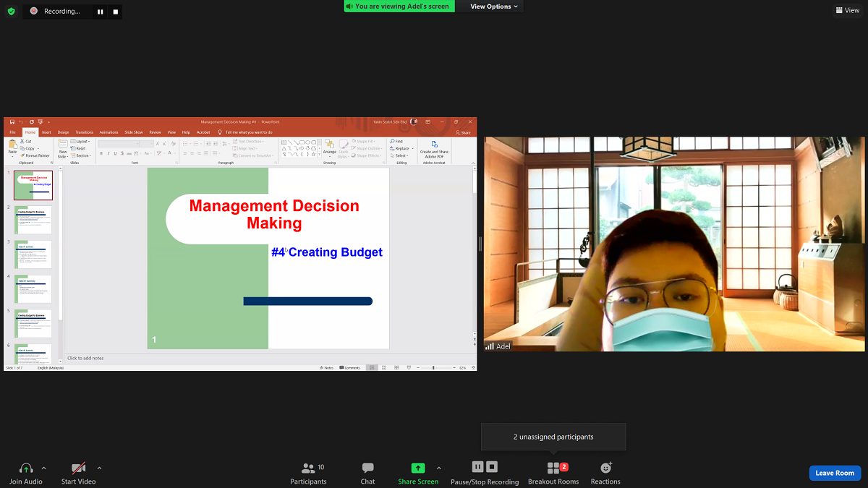
Task: Switch to the Design ribbon tab
Action: (x=63, y=132)
